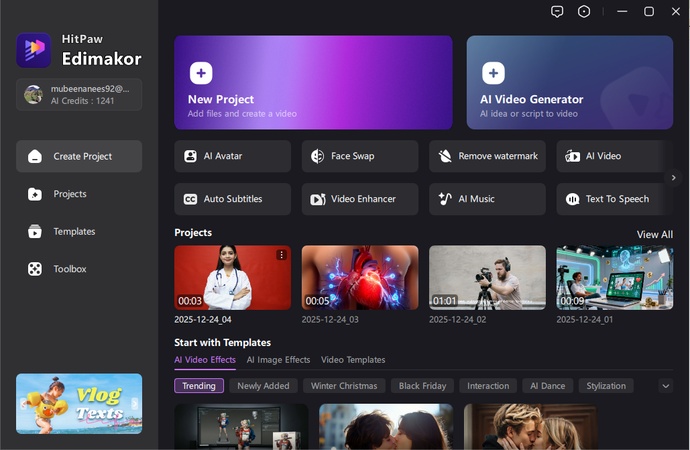Launch the Auto Subtitles tool
690x450 pixels.
(232, 199)
